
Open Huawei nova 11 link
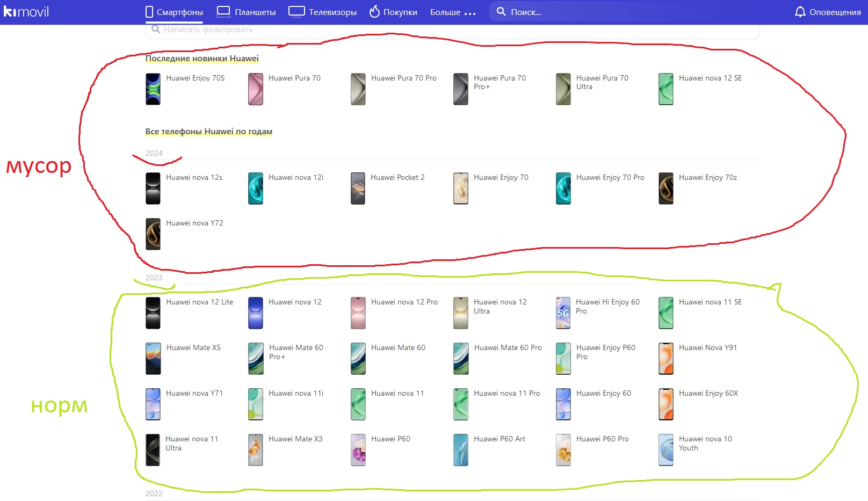click(397, 393)
